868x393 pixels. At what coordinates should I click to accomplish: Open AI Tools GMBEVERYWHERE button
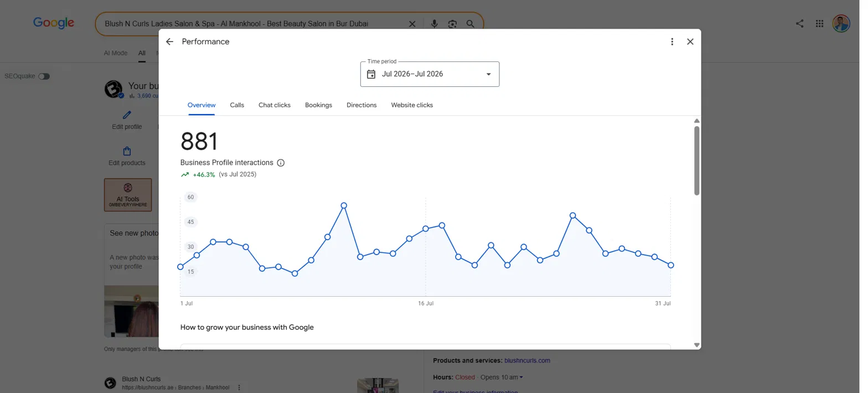[128, 195]
